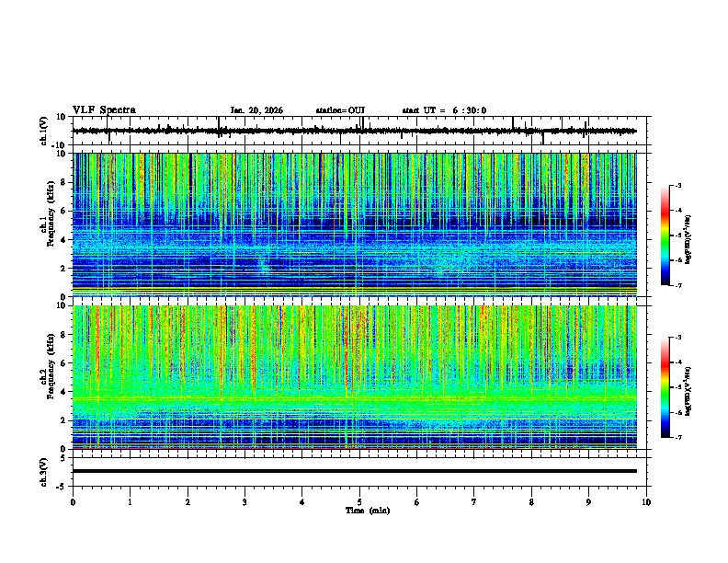Screen dimensions: 728x563
Task: Click inside the ch.2 spectrogram panel
Action: click(x=354, y=377)
